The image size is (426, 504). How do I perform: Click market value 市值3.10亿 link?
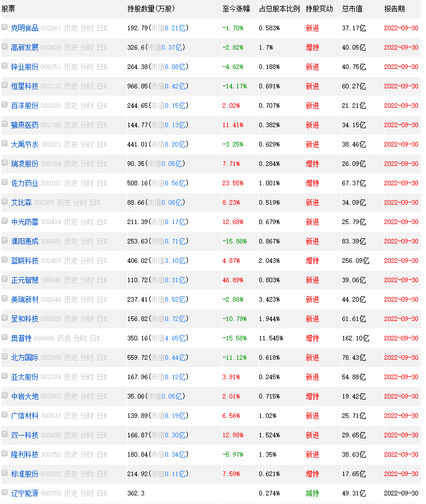tap(168, 261)
